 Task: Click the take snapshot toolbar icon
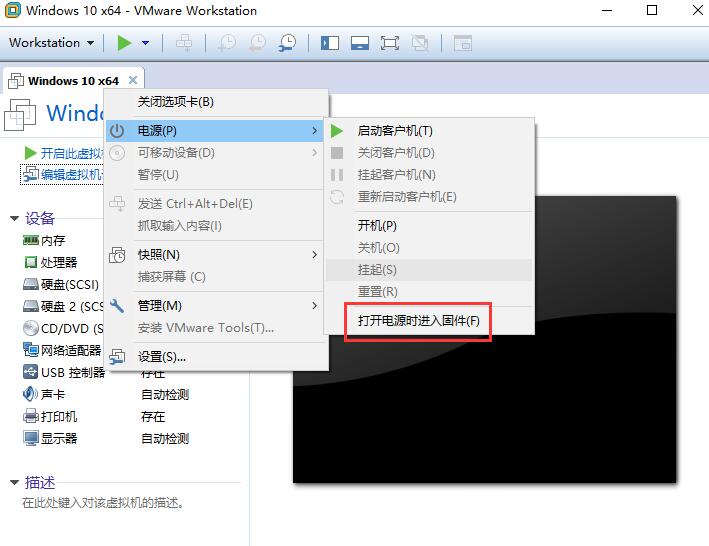[x=227, y=43]
